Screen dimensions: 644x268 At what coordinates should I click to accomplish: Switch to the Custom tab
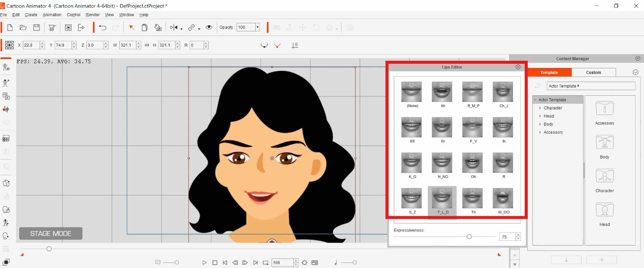coord(593,72)
